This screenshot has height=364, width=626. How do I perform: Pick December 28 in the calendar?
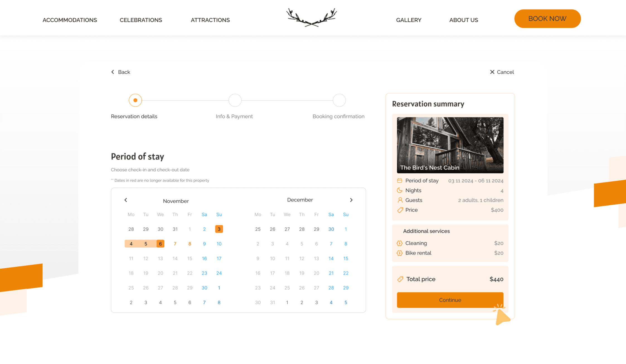point(331,288)
